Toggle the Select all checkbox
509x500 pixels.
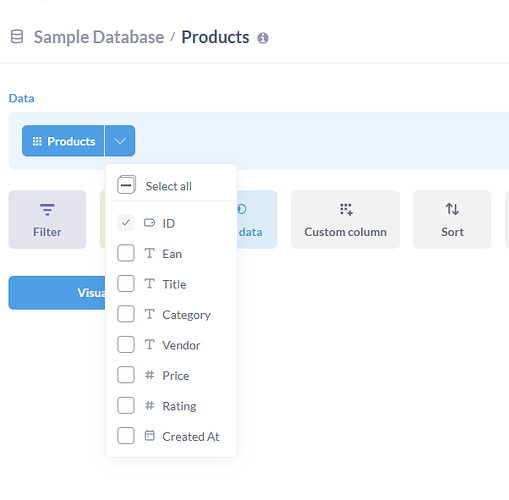click(x=126, y=185)
